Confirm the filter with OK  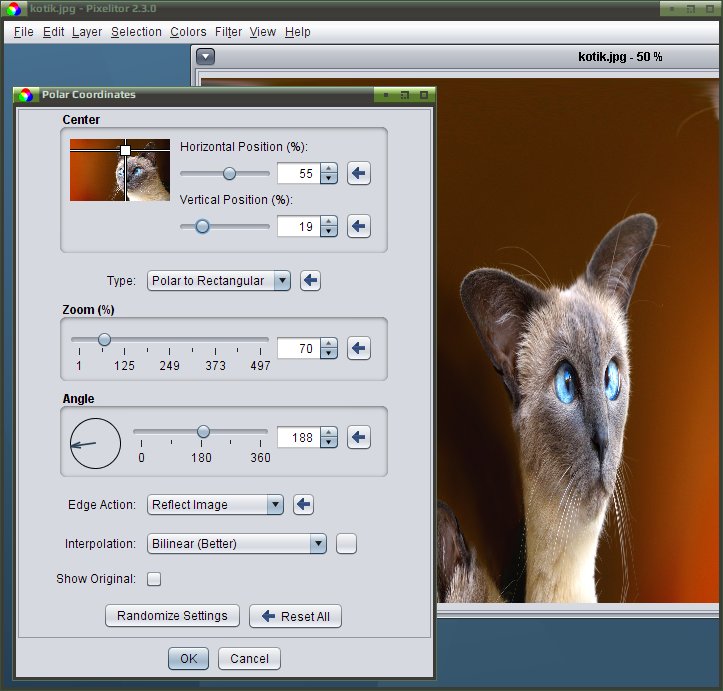pyautogui.click(x=188, y=658)
